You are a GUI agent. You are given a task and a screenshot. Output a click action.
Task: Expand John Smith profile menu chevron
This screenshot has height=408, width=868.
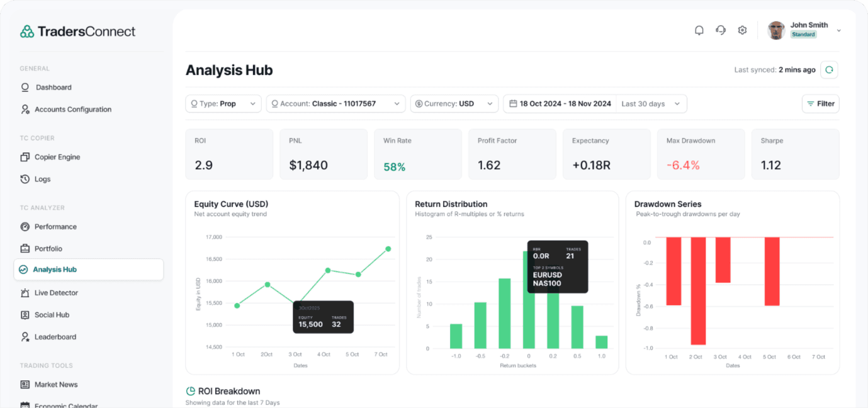click(838, 31)
